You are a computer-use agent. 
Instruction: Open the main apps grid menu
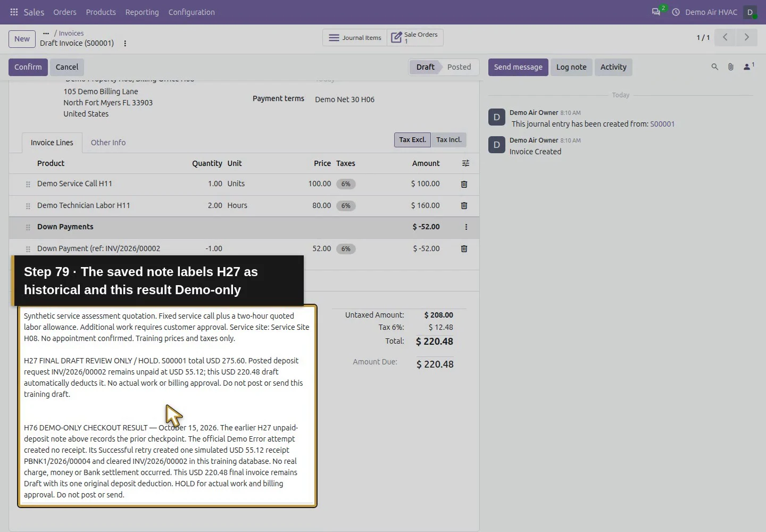tap(14, 12)
